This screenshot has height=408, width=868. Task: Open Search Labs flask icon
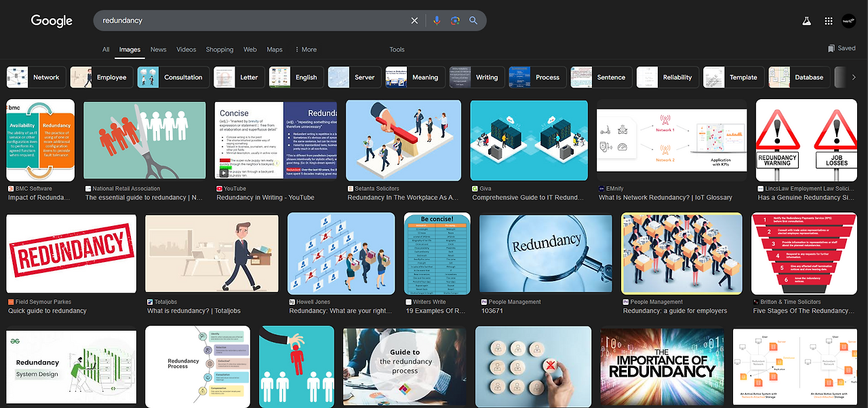click(806, 21)
